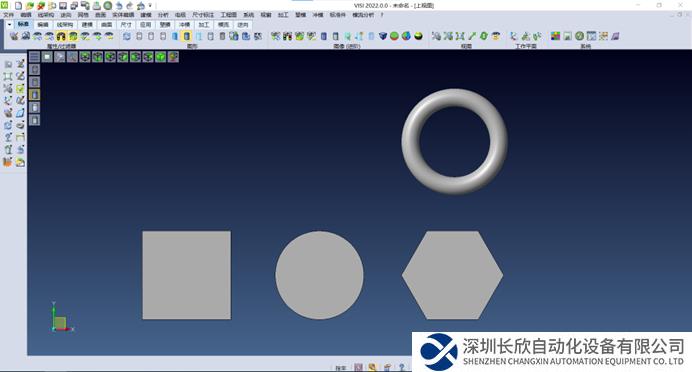Click the green sphere shading icon

[394, 36]
